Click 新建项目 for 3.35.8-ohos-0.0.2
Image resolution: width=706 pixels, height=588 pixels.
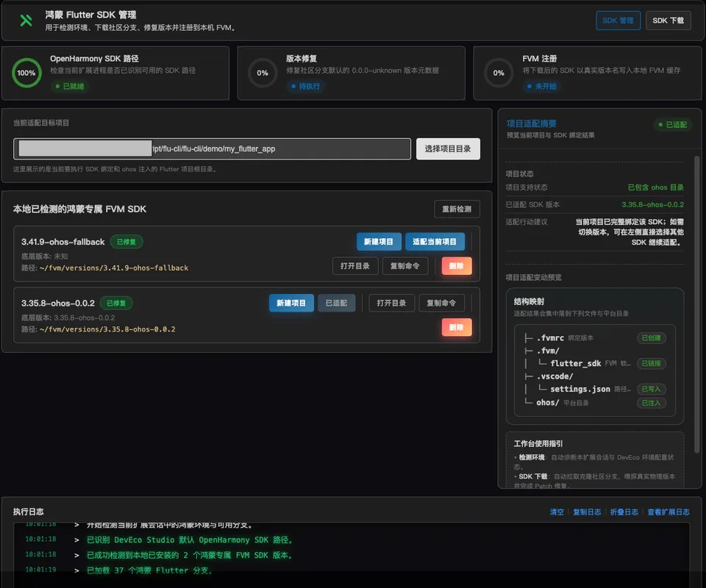pos(291,304)
